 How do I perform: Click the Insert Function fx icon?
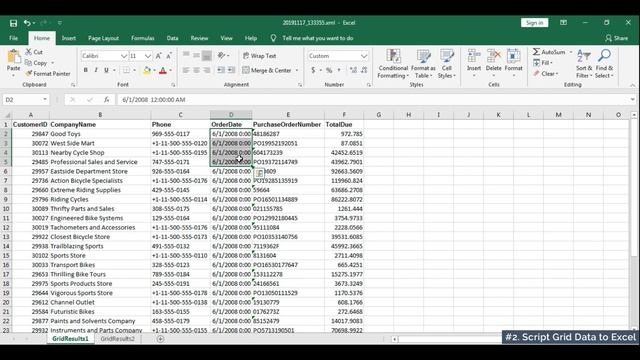[x=106, y=100]
